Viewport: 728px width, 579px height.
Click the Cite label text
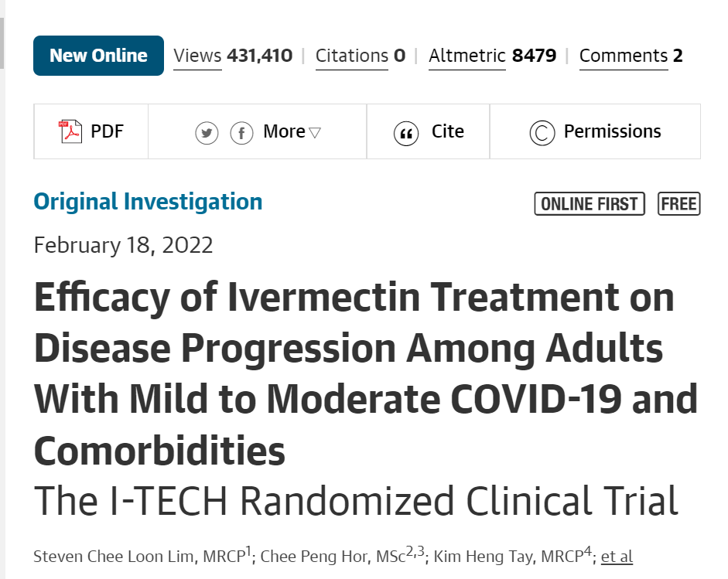click(448, 131)
